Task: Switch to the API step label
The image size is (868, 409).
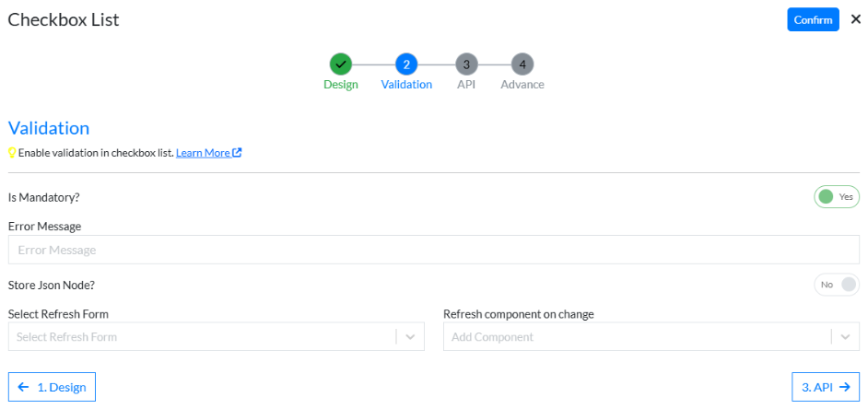Action: coord(466,85)
